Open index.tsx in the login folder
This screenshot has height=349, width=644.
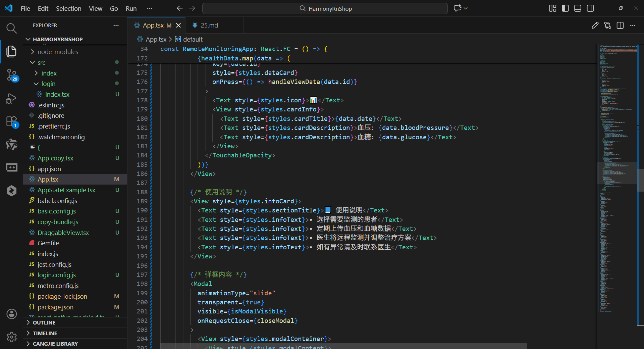[75, 94]
